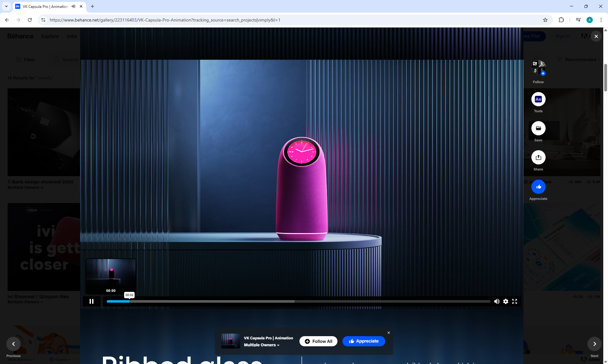Follow the project owners avatar

(538, 68)
